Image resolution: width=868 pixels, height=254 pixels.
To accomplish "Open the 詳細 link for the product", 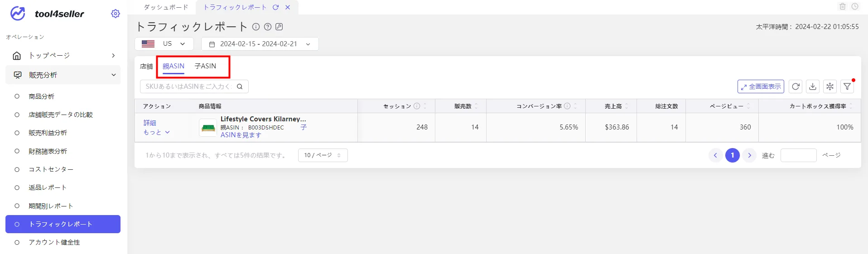I will (150, 123).
